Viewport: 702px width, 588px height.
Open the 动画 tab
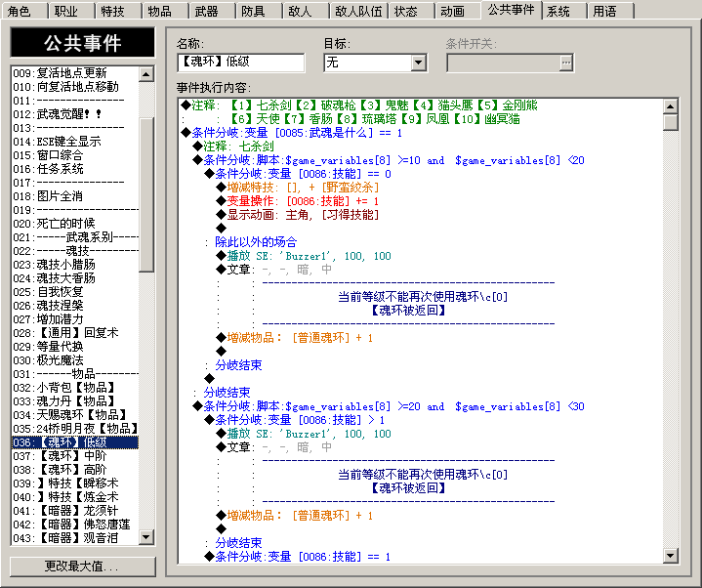click(457, 10)
